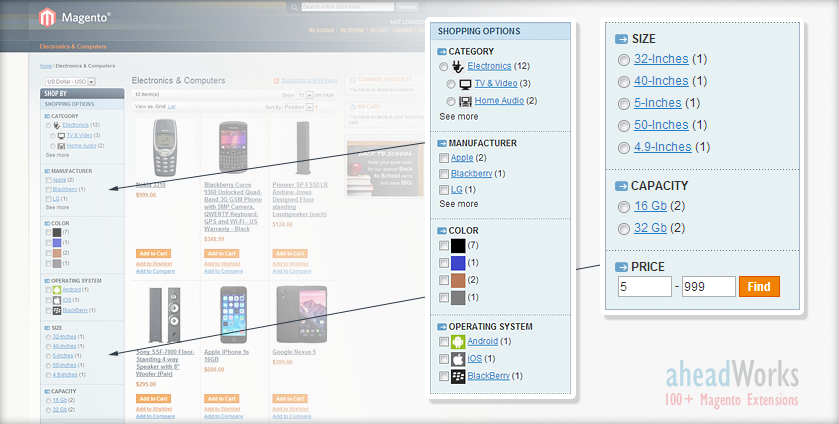This screenshot has width=839, height=424.
Task: Open the Subscribe to RSS Feed link
Action: pyautogui.click(x=309, y=81)
